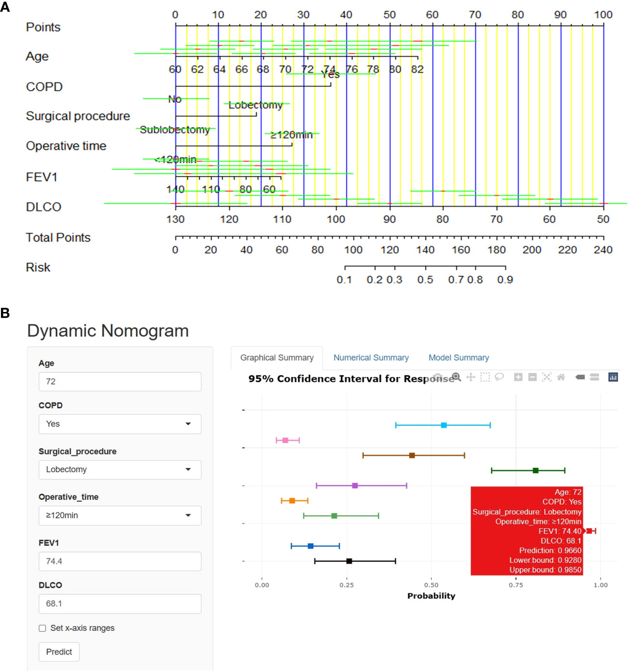Click the '0.50' tick on the Probability axis

point(431,585)
